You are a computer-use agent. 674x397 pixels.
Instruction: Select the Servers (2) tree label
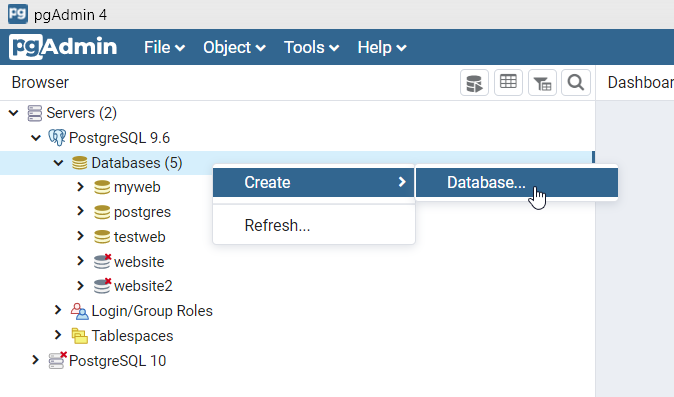82,113
